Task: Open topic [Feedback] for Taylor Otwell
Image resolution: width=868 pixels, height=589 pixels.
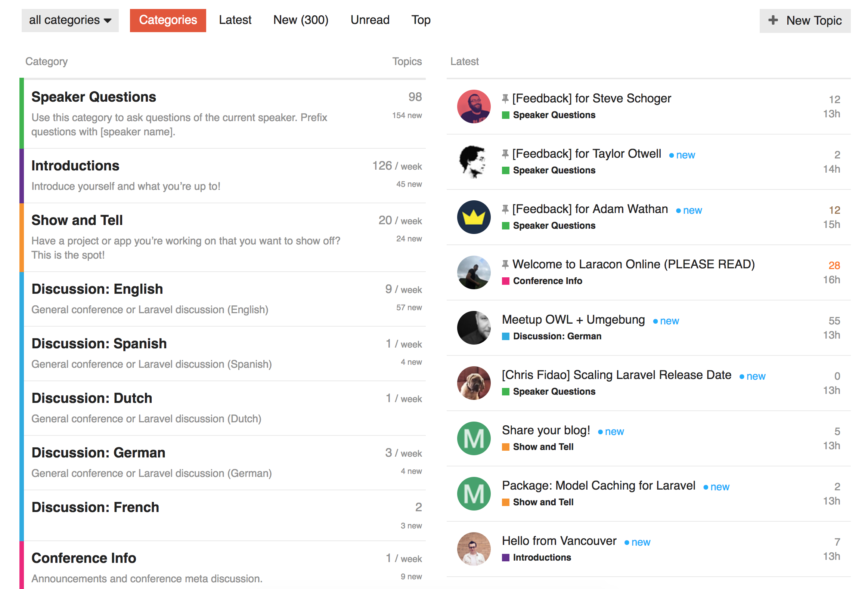Action: (x=587, y=154)
